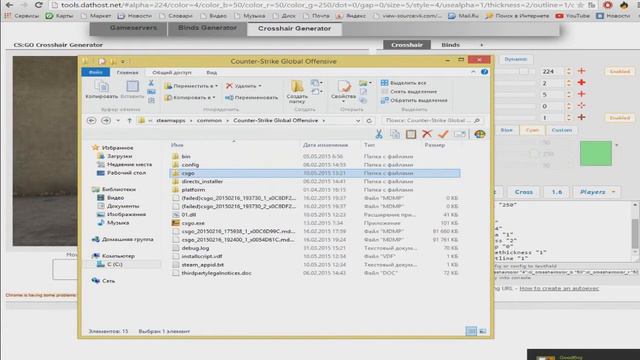
Task: Click the red X delete icon in lower toolbar
Action: pyautogui.click(x=427, y=134)
